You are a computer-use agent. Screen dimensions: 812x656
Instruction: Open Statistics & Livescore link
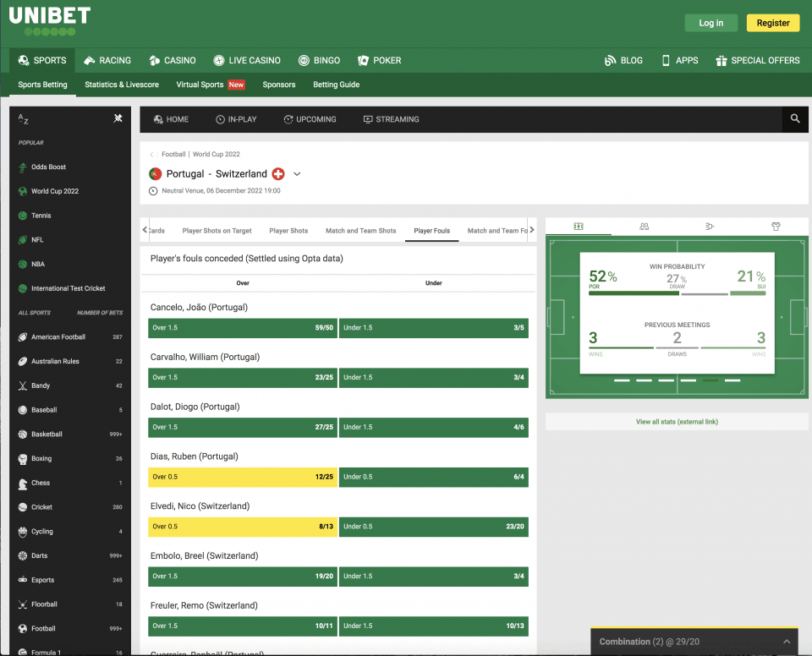tap(122, 85)
